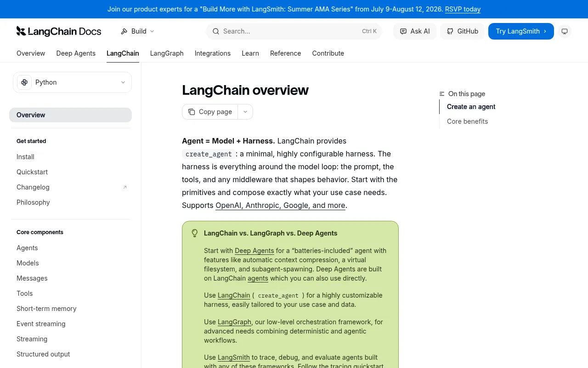This screenshot has width=588, height=368.
Task: Click into the Search input field
Action: click(x=294, y=31)
